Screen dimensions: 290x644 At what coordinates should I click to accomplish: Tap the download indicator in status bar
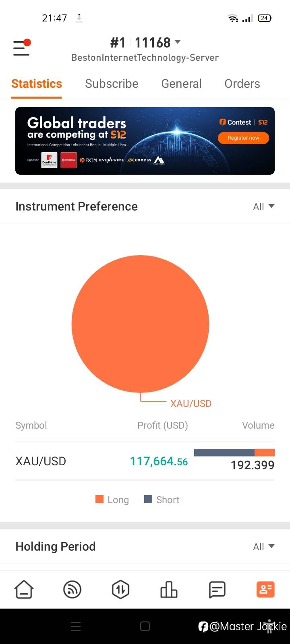pos(79,18)
